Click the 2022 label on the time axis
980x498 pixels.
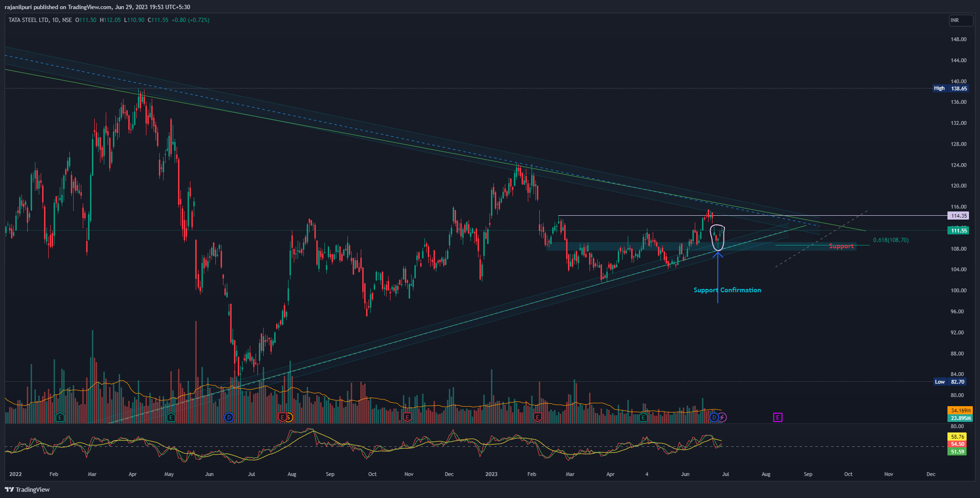[x=16, y=474]
